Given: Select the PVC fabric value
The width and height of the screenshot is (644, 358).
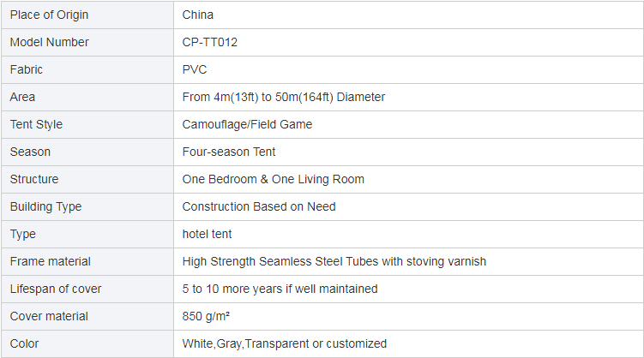Looking at the screenshot, I should pyautogui.click(x=195, y=69).
